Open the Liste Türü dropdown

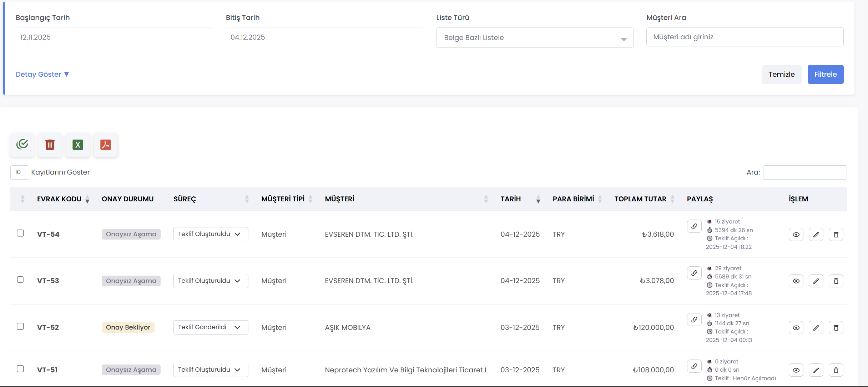(x=535, y=37)
